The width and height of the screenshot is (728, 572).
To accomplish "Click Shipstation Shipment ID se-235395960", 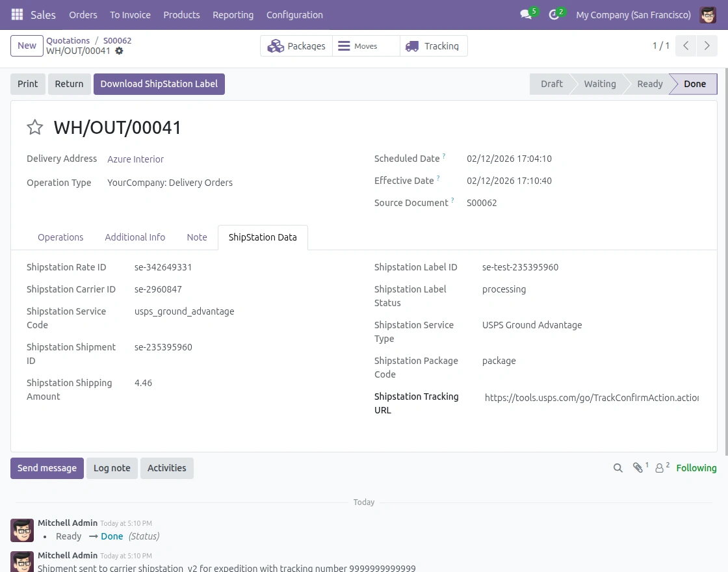I will point(163,347).
